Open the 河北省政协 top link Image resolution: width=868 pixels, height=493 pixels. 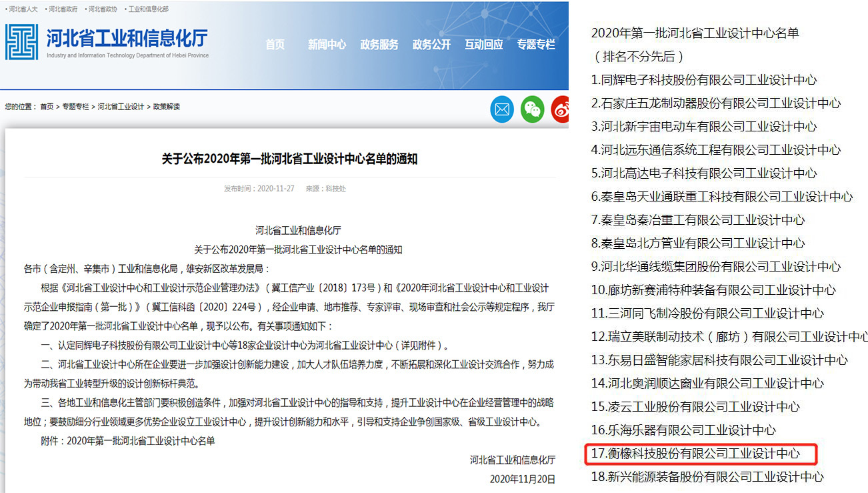103,9
